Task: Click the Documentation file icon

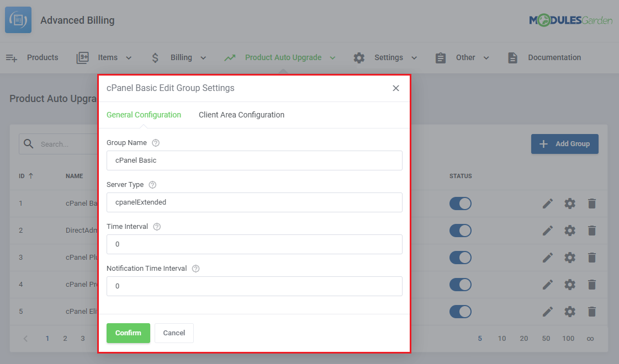Action: [512, 58]
